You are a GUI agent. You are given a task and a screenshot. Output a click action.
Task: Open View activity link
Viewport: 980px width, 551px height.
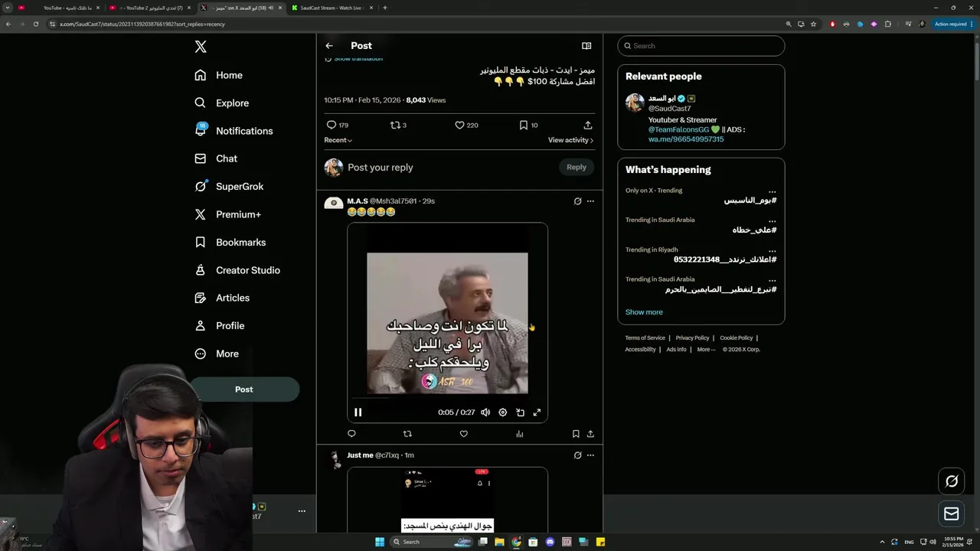pos(570,140)
